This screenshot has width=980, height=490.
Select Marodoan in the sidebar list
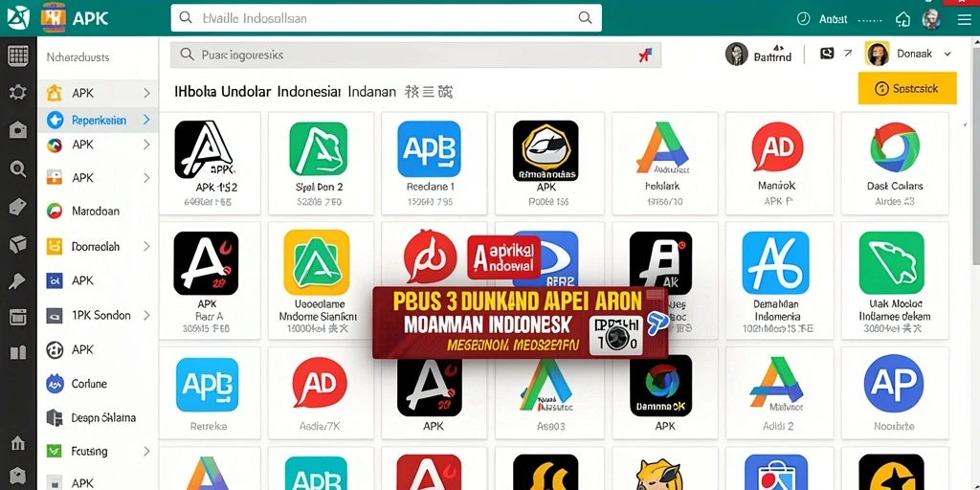tap(95, 211)
